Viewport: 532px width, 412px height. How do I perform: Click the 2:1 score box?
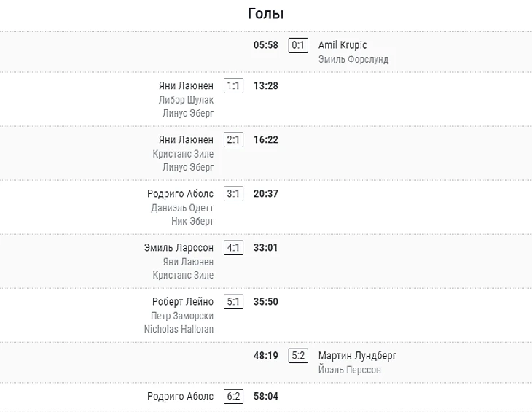coord(233,139)
